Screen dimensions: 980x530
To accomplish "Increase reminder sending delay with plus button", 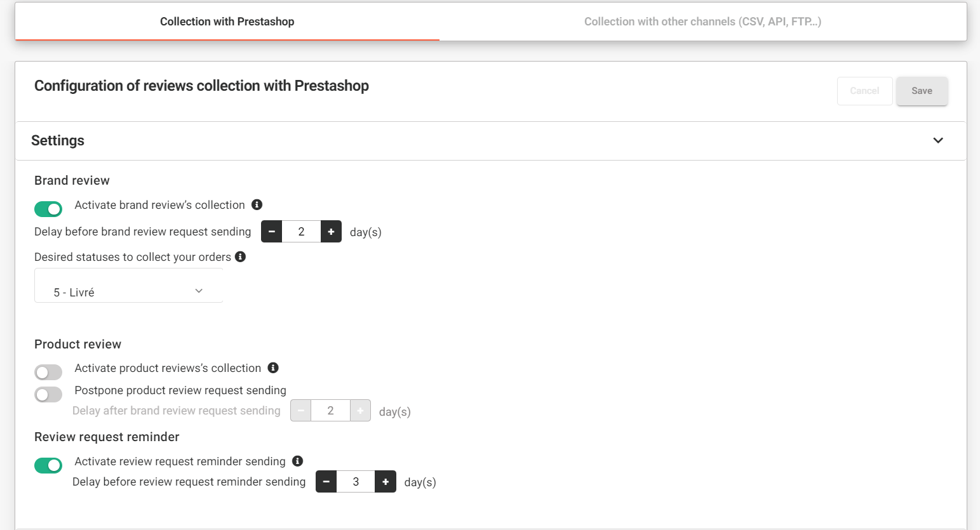I will [386, 482].
